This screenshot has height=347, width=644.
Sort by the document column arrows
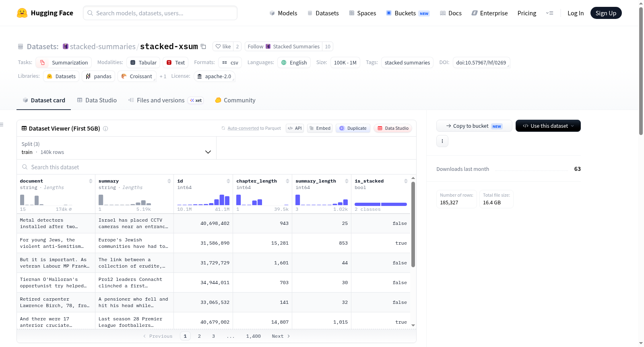pyautogui.click(x=91, y=181)
